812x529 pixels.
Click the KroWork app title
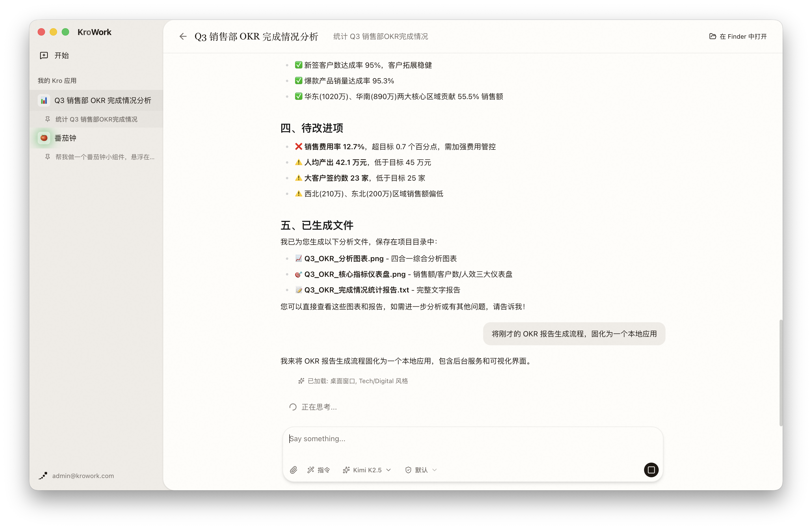click(94, 32)
